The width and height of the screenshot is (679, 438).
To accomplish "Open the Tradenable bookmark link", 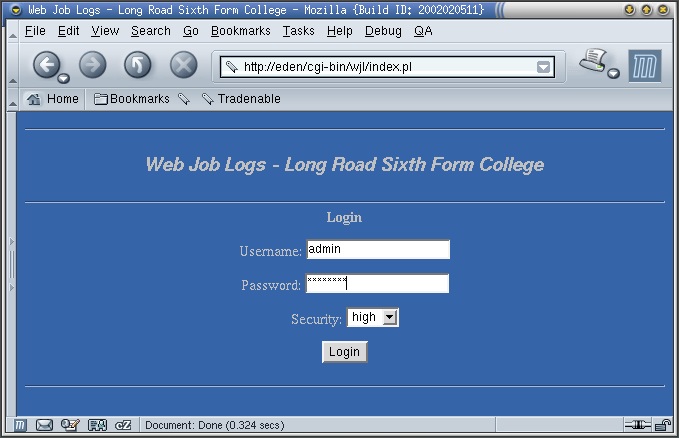I will coord(241,99).
